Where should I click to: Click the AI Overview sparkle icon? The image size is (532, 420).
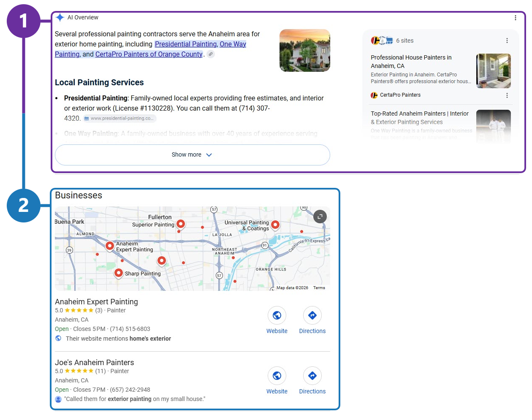click(60, 17)
